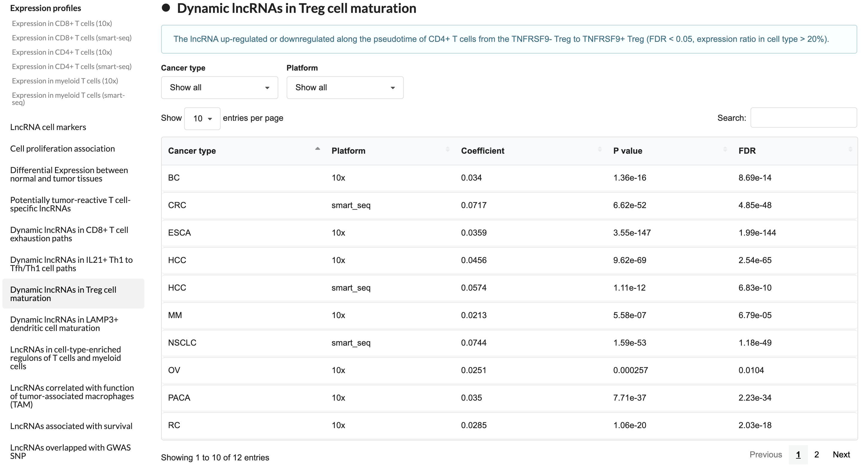The image size is (868, 467).
Task: Sort by Coefficient using its sort icon
Action: tap(600, 149)
